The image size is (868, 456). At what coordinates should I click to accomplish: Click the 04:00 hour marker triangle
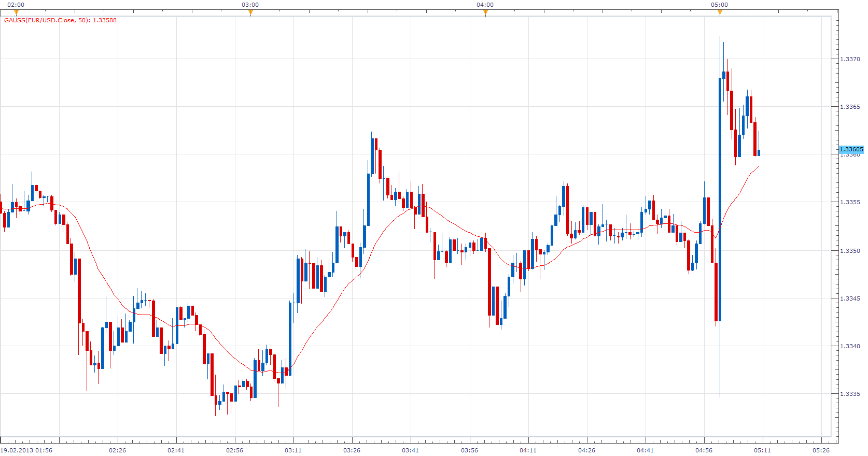coord(485,12)
